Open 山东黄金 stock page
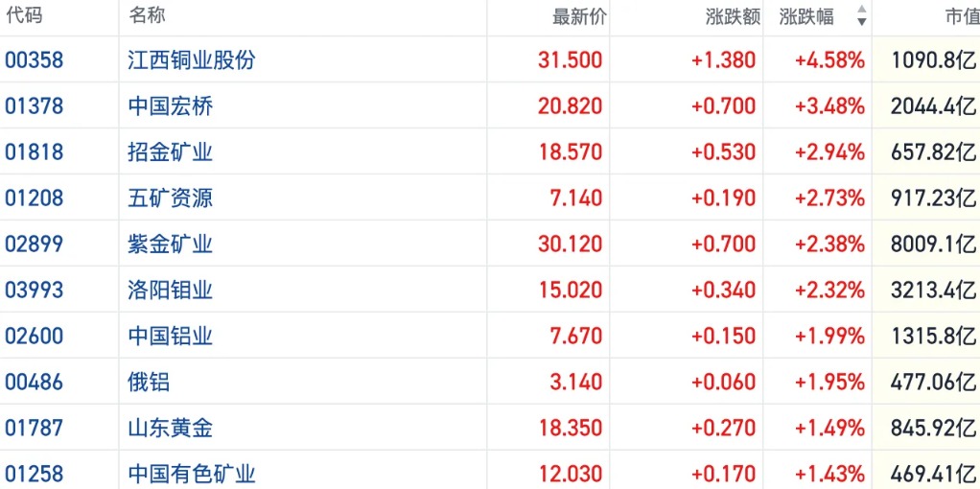980x489 pixels. (171, 429)
